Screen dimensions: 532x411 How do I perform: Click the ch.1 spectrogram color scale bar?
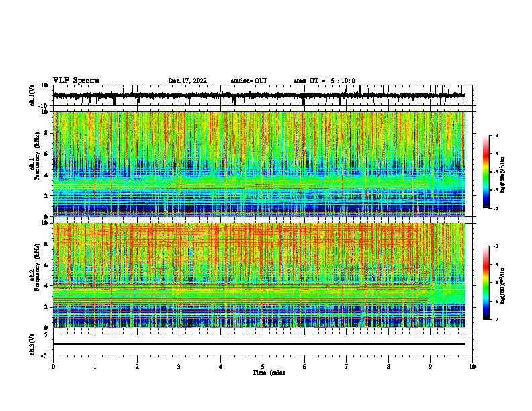pyautogui.click(x=486, y=172)
